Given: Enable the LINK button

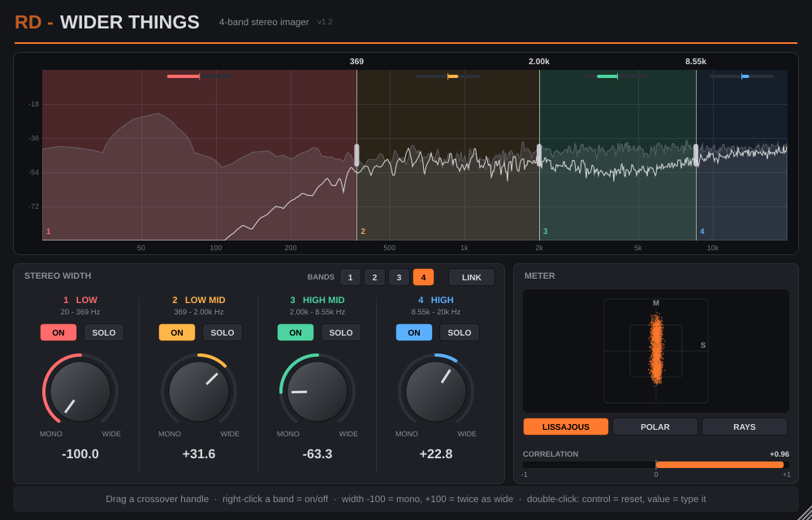Looking at the screenshot, I should click(x=472, y=277).
